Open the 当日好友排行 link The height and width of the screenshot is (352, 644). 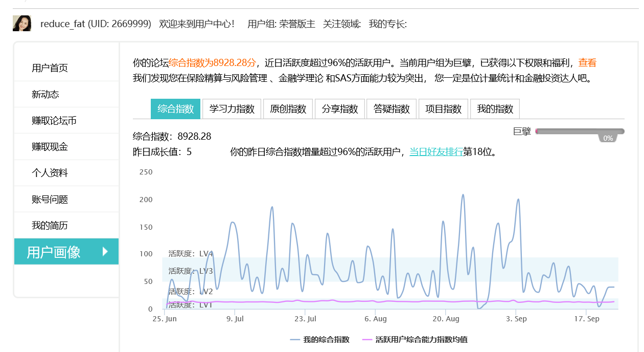436,152
